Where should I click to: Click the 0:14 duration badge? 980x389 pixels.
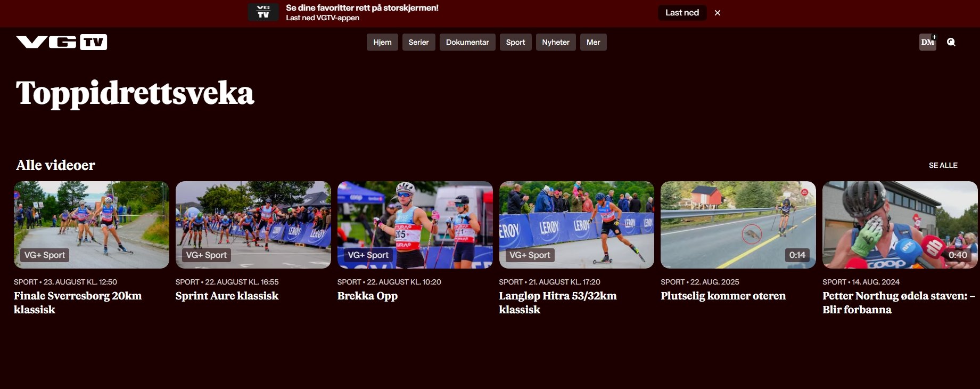(x=797, y=255)
